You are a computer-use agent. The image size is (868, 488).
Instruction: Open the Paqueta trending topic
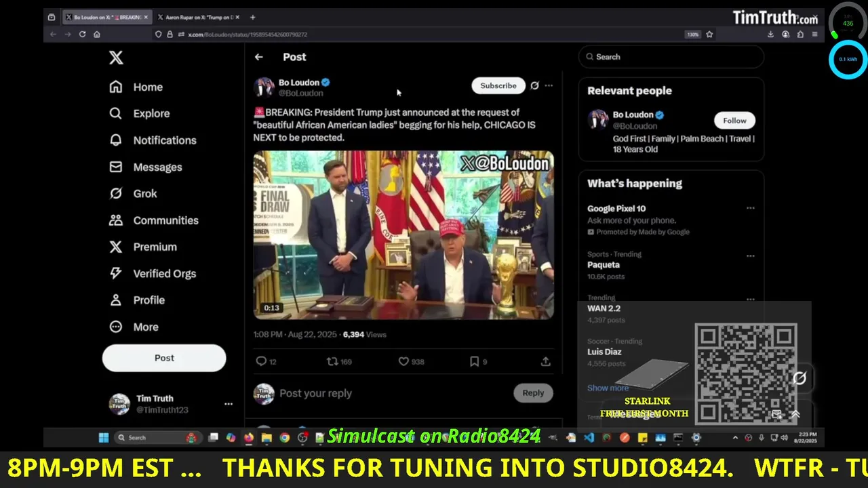604,265
